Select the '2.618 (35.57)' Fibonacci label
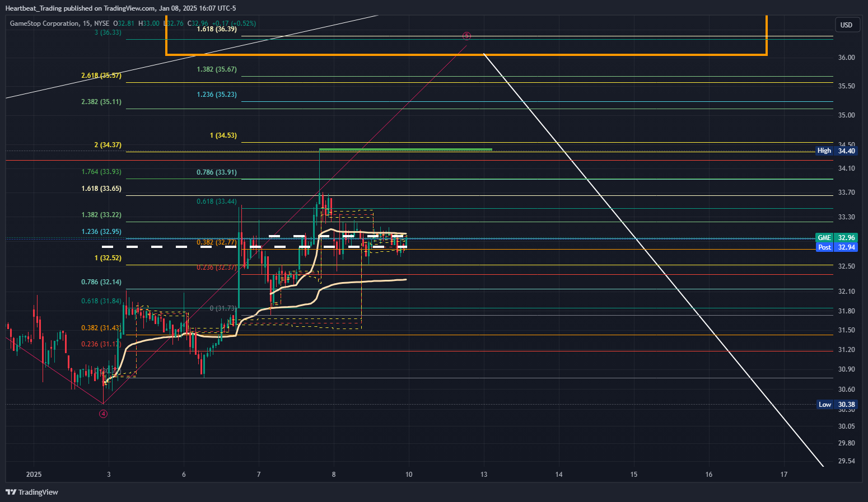 tap(101, 76)
